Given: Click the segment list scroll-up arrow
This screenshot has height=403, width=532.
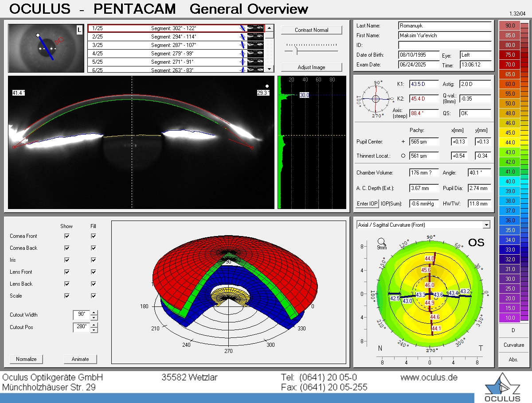Looking at the screenshot, I should click(x=269, y=28).
